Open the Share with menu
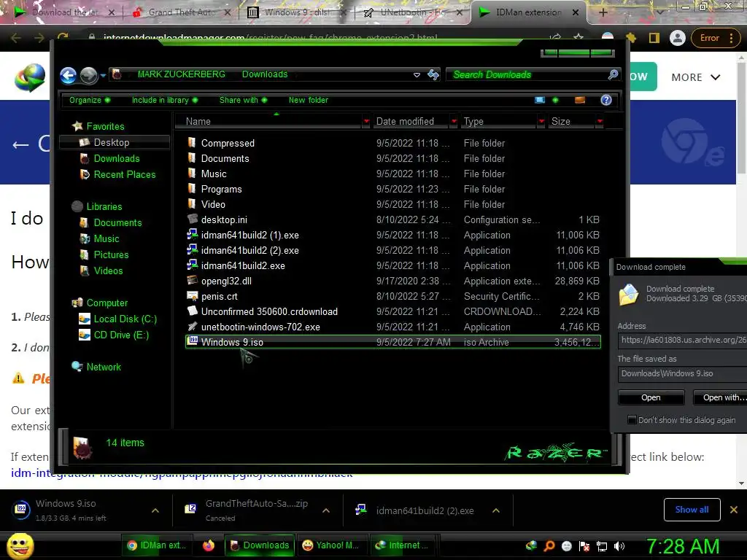Image resolution: width=747 pixels, height=560 pixels. pyautogui.click(x=243, y=100)
